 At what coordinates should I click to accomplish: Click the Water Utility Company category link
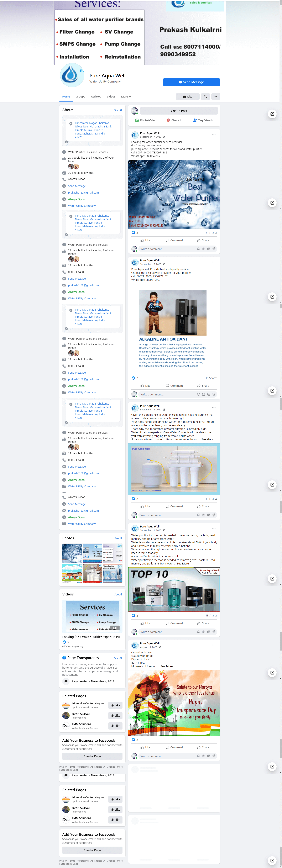click(82, 206)
